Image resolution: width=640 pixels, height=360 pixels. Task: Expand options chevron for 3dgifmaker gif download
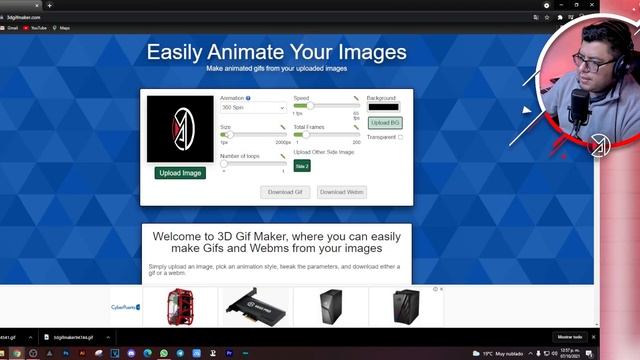click(x=108, y=337)
